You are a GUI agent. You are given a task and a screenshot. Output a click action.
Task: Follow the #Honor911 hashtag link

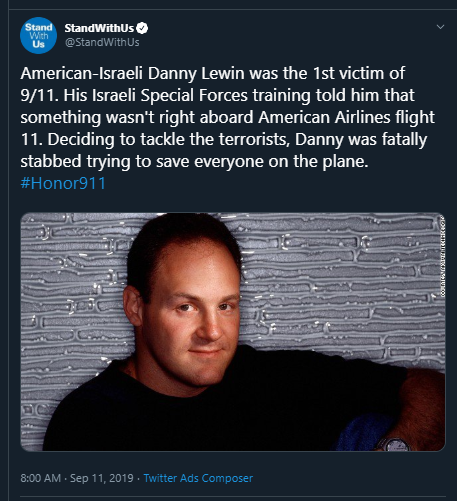click(63, 183)
